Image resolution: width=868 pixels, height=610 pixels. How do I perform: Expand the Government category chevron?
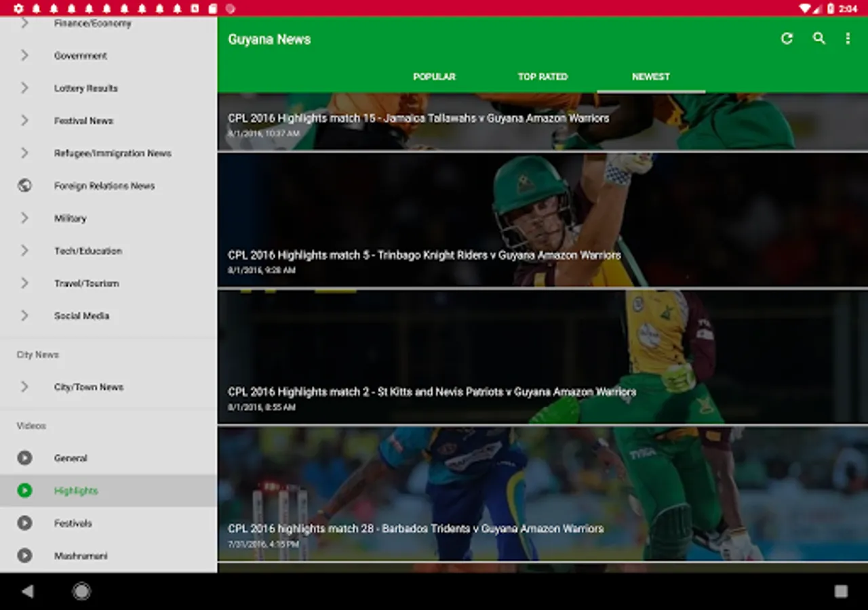point(24,55)
